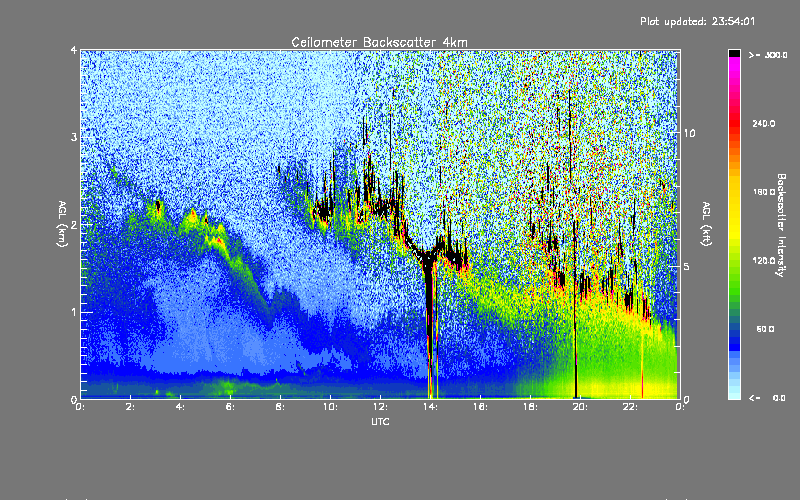The width and height of the screenshot is (800, 500).
Task: Click the pale cyan bottom of the colorbar
Action: (x=734, y=392)
